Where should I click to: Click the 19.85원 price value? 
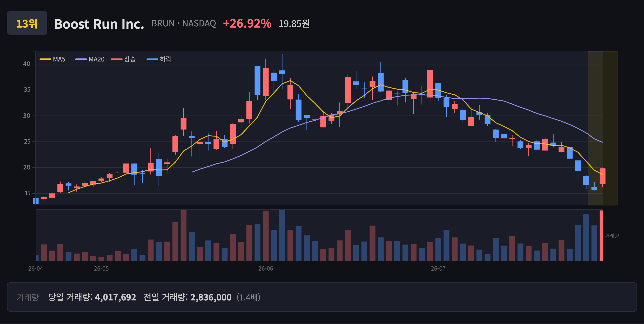tap(294, 24)
